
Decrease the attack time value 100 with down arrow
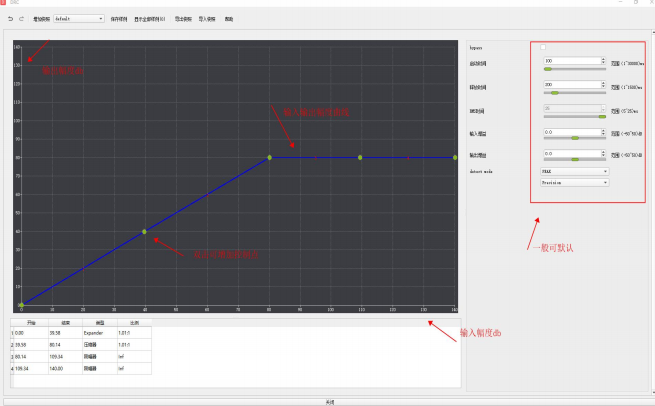[603, 63]
